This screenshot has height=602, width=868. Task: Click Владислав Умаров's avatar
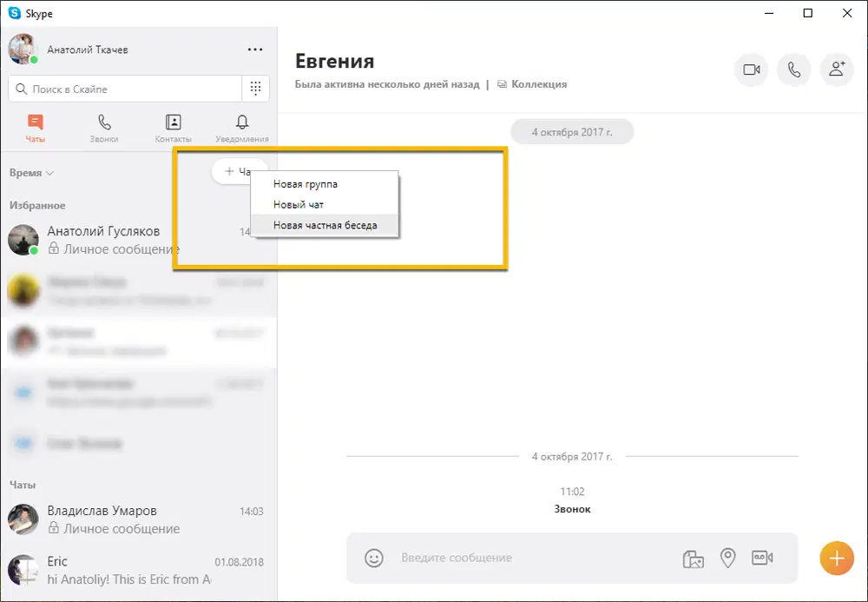pyautogui.click(x=23, y=519)
